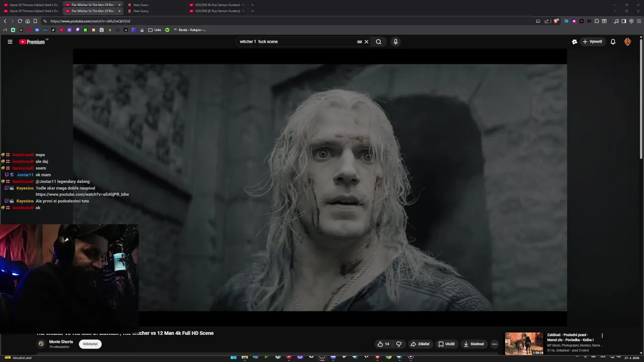The width and height of the screenshot is (644, 362).
Task: Click the video player to pause
Action: pos(320,187)
